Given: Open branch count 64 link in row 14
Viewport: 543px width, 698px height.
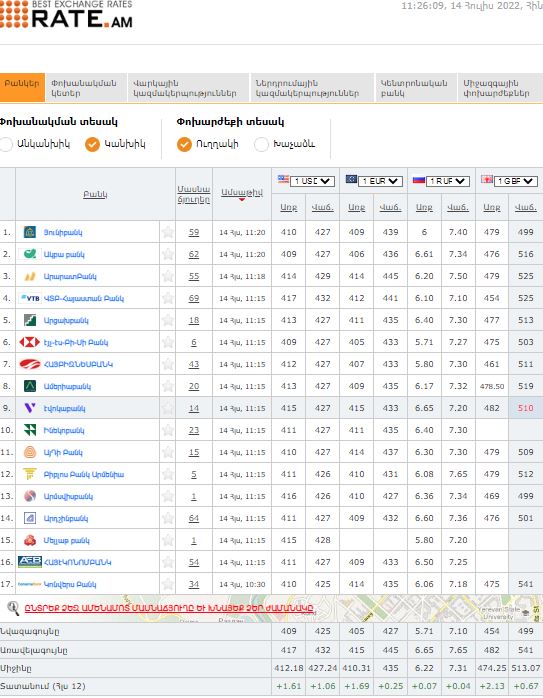Looking at the screenshot, I should (x=194, y=518).
